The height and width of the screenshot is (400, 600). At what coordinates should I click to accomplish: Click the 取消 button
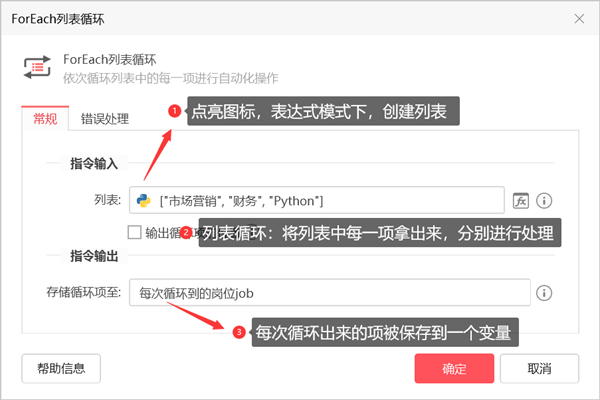[x=539, y=369]
